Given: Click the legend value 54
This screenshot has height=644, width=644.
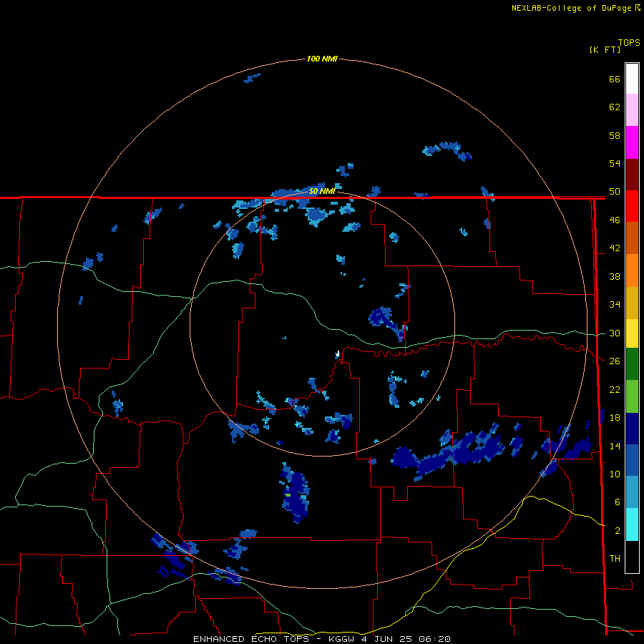Looking at the screenshot, I should [615, 163].
